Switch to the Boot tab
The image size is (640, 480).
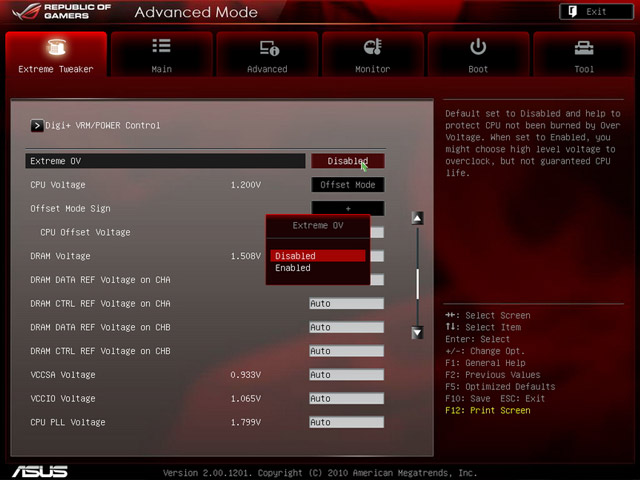tap(478, 54)
